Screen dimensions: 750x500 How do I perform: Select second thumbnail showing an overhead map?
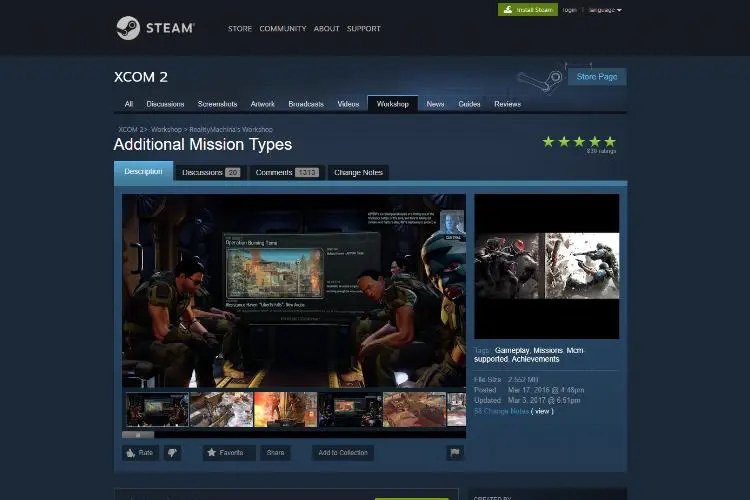click(x=221, y=410)
